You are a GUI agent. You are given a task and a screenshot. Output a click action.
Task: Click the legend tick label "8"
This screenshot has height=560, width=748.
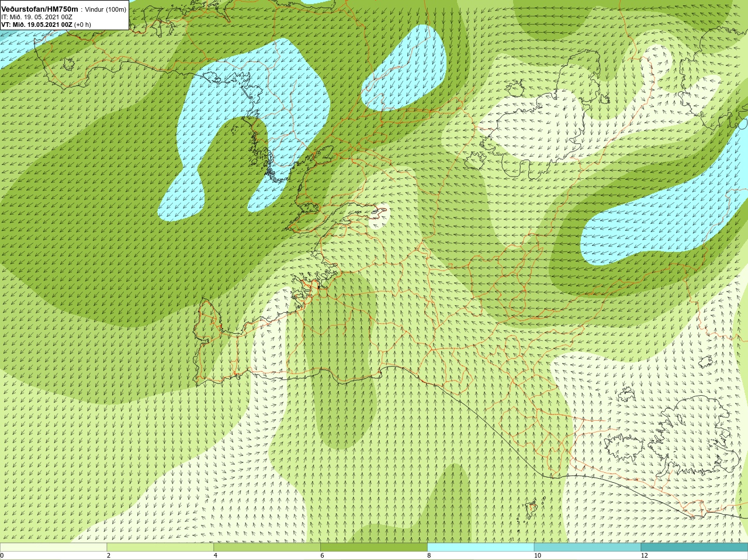pyautogui.click(x=430, y=555)
